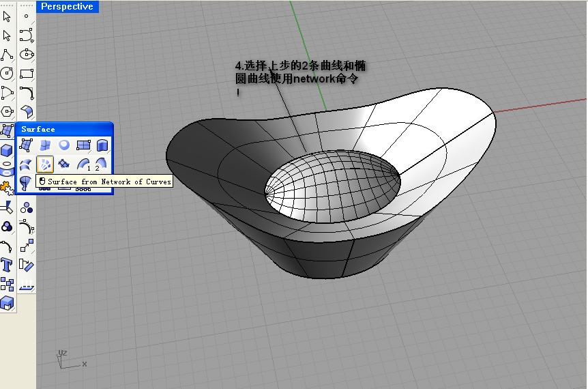Click the shaded box icon at toolbar bottom
The height and width of the screenshot is (389, 588).
click(x=7, y=303)
